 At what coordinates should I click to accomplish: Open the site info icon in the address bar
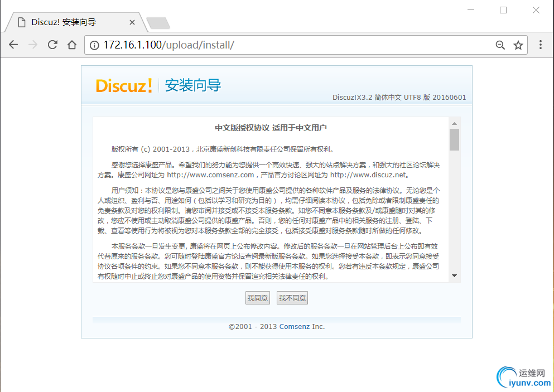[94, 45]
